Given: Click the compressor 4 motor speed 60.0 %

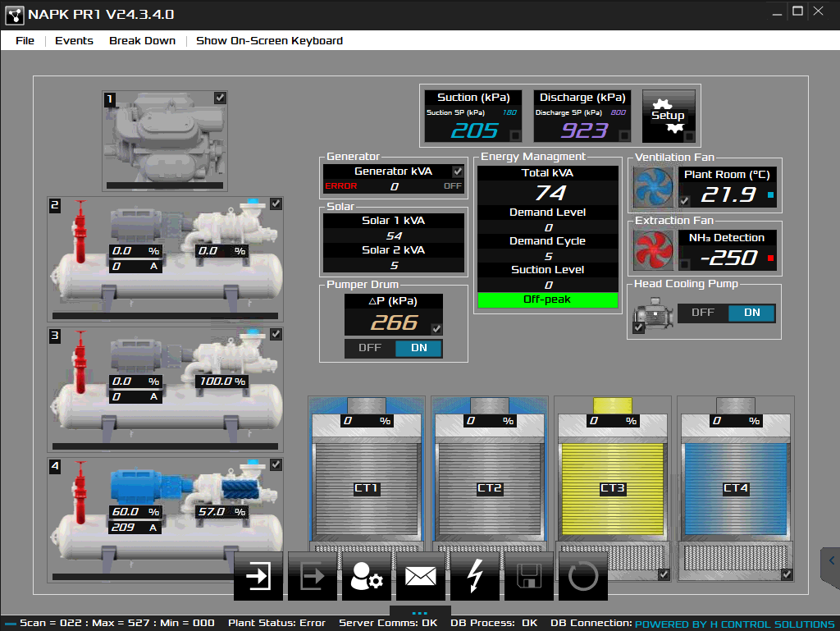Looking at the screenshot, I should pos(135,512).
